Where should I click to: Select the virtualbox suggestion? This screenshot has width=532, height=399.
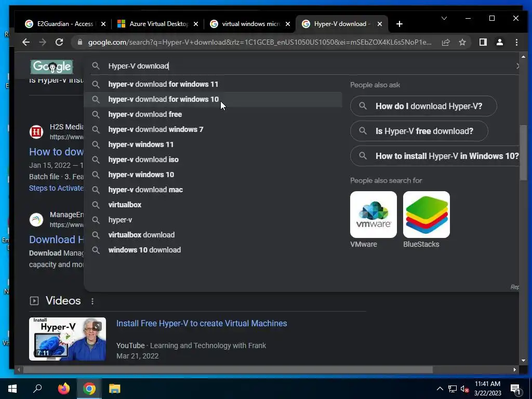pos(213,205)
